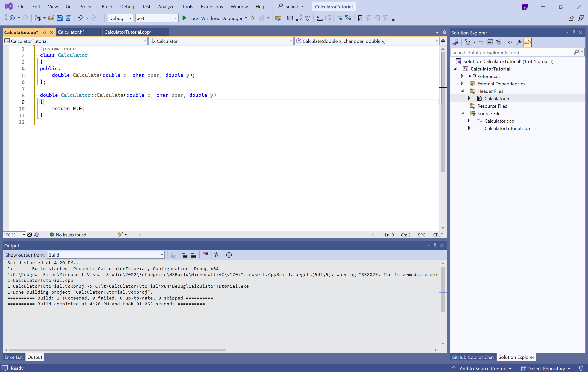
Task: Select the Debug configuration dropdown
Action: (x=120, y=18)
